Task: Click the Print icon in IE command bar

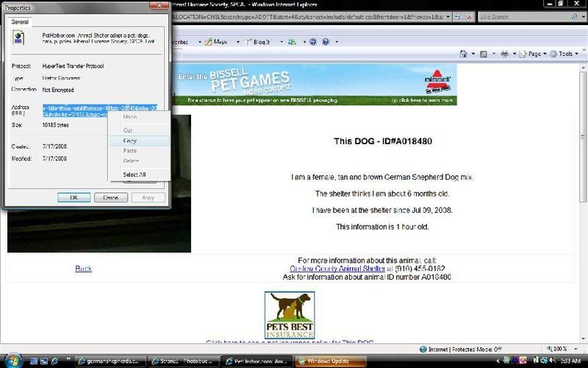Action: click(504, 54)
